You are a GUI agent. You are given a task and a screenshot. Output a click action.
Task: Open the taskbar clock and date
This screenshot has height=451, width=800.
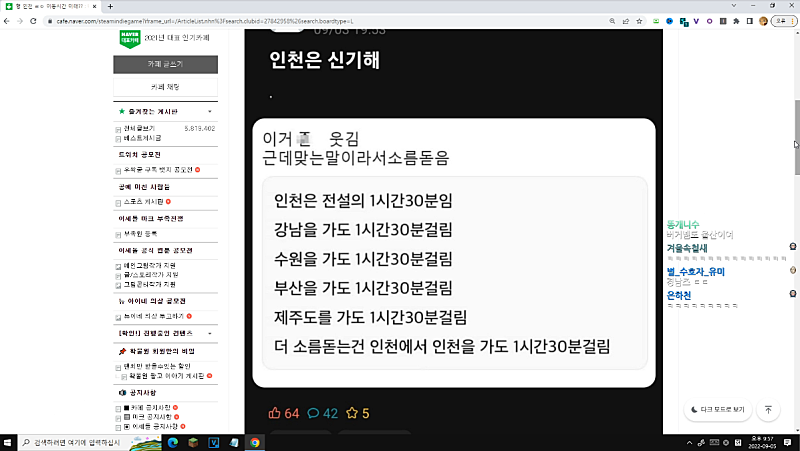tap(763, 442)
